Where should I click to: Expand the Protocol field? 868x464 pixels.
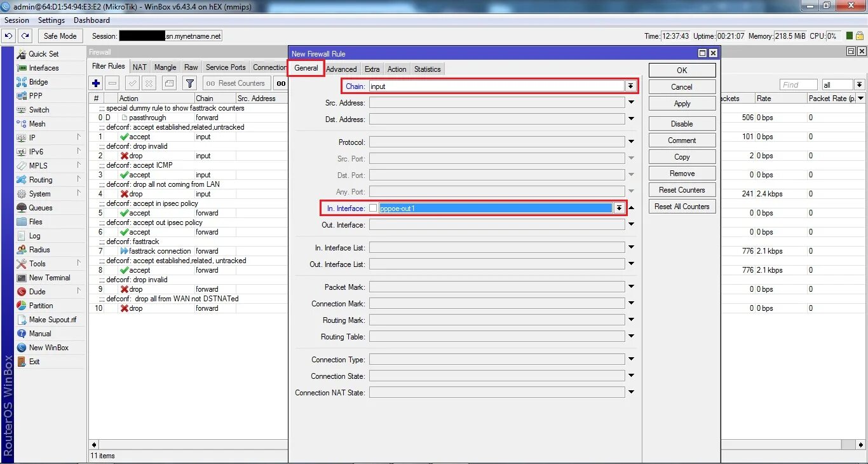(632, 142)
